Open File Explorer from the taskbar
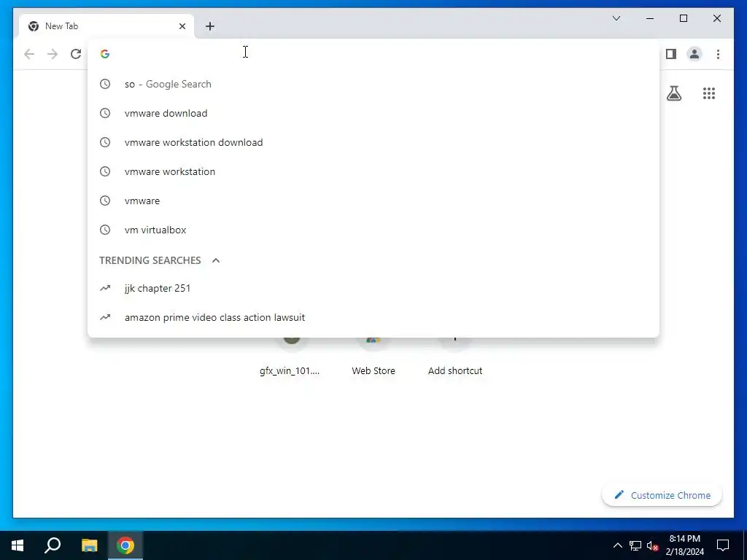Viewport: 747px width, 560px height. coord(89,545)
